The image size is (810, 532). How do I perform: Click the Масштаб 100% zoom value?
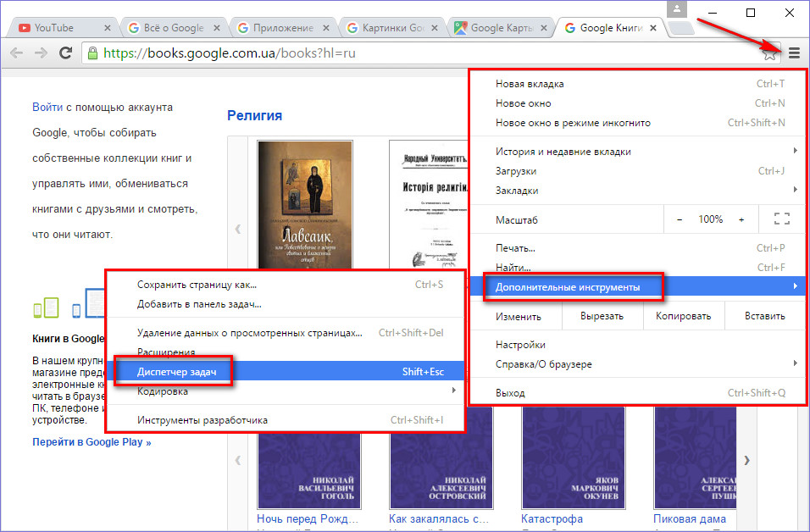[710, 219]
